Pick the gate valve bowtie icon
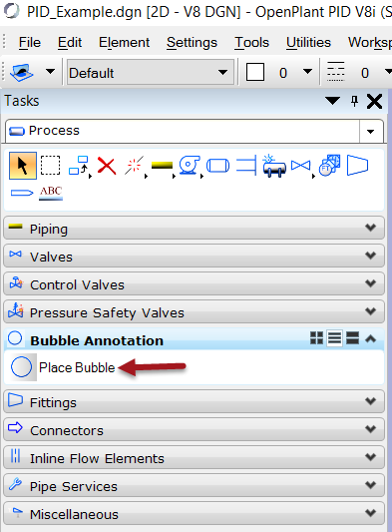 301,166
